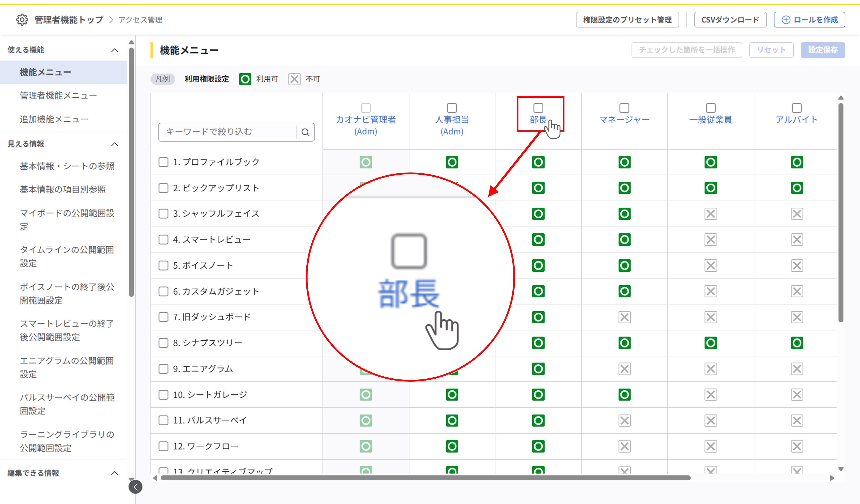860x504 pixels.
Task: Toggle カスタムガジェット permission for アルバイト
Action: tap(797, 291)
